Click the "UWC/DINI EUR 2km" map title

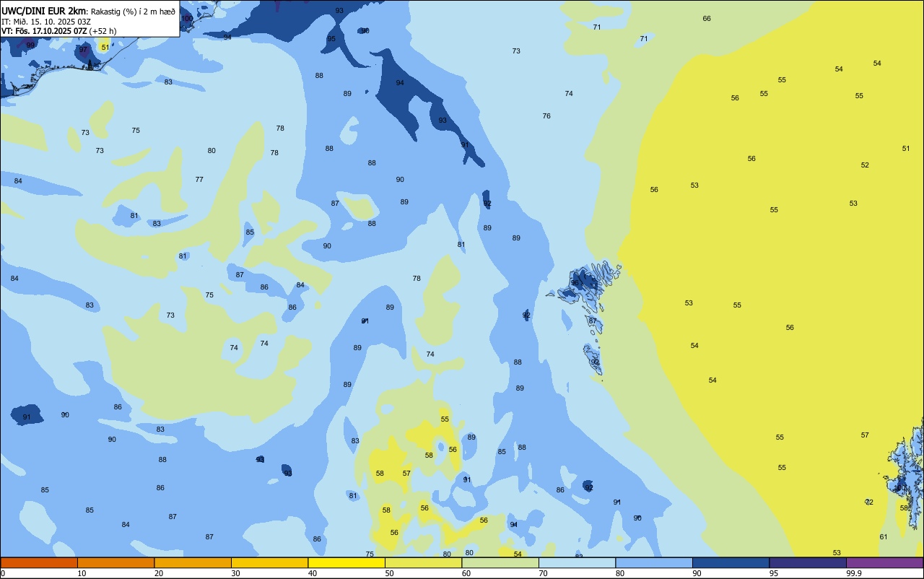[x=44, y=11]
